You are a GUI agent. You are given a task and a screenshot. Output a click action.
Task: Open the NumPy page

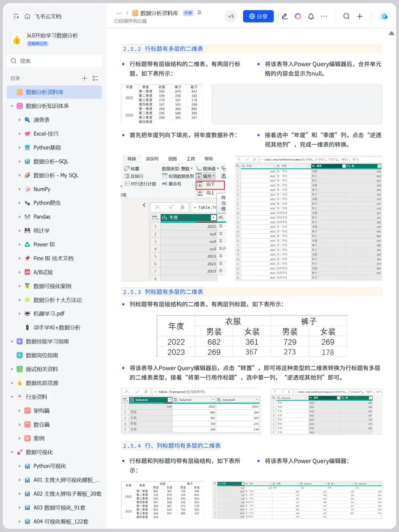tap(42, 189)
